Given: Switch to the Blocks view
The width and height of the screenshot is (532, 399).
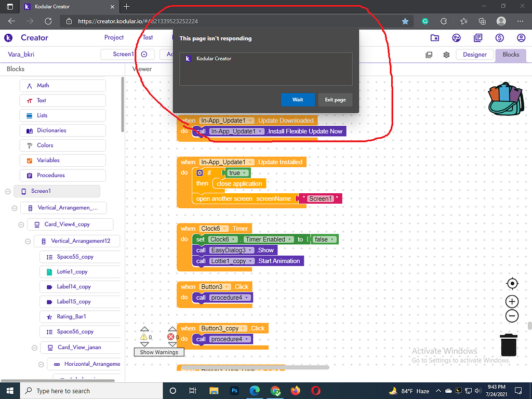Looking at the screenshot, I should 511,55.
